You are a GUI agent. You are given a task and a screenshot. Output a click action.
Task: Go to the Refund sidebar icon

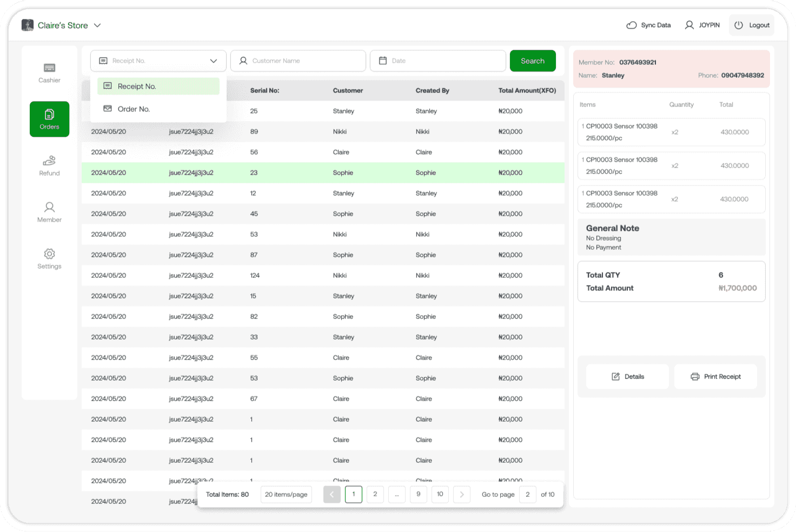[49, 161]
